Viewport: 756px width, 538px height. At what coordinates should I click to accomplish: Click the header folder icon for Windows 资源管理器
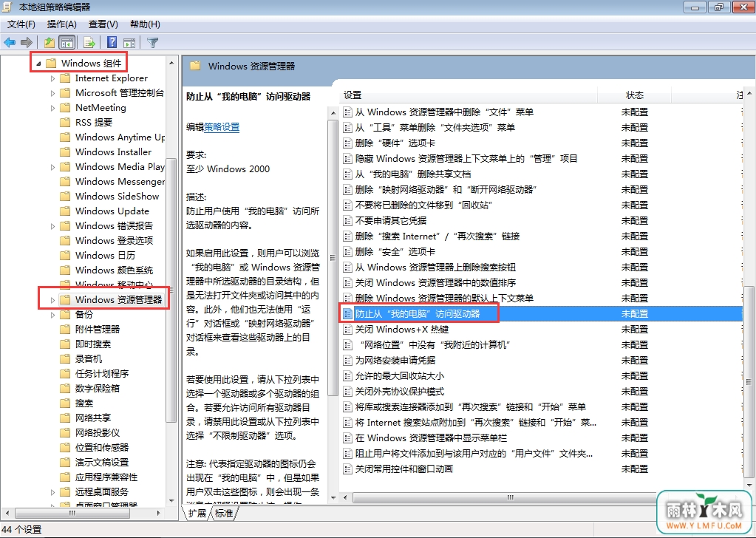195,66
